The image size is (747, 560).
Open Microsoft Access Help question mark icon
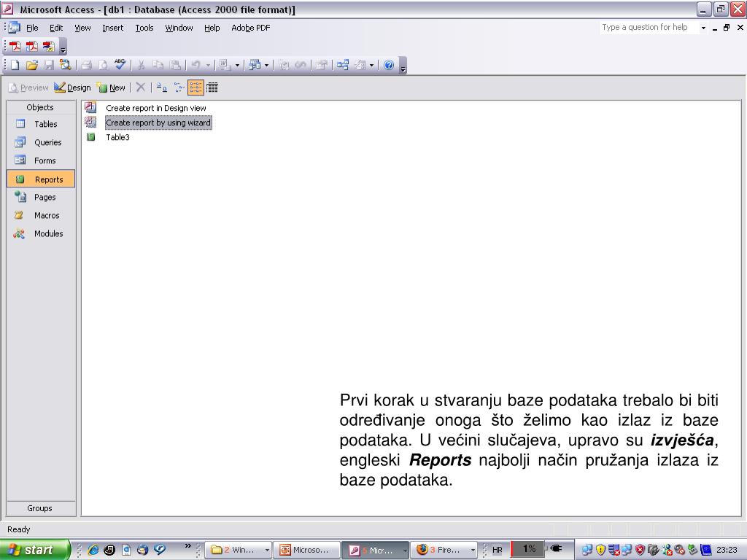(x=389, y=65)
